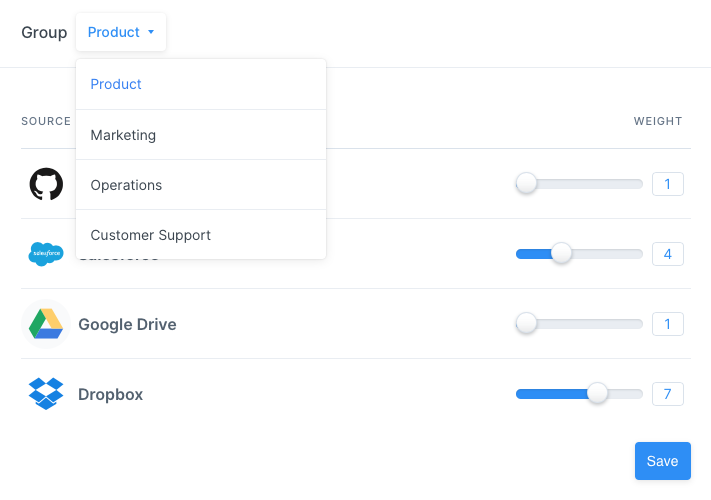Focus the GitHub weight value field
Image resolution: width=711 pixels, height=500 pixels.
(x=667, y=184)
